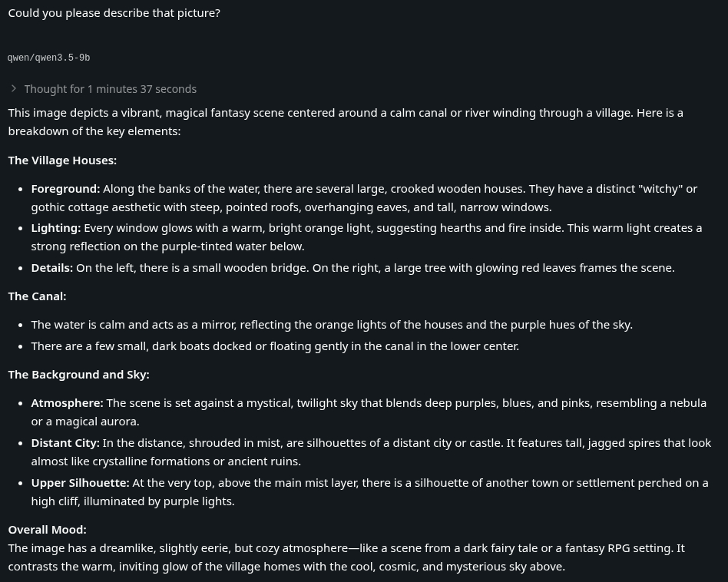Select the bold "Distant City:" label

point(65,443)
